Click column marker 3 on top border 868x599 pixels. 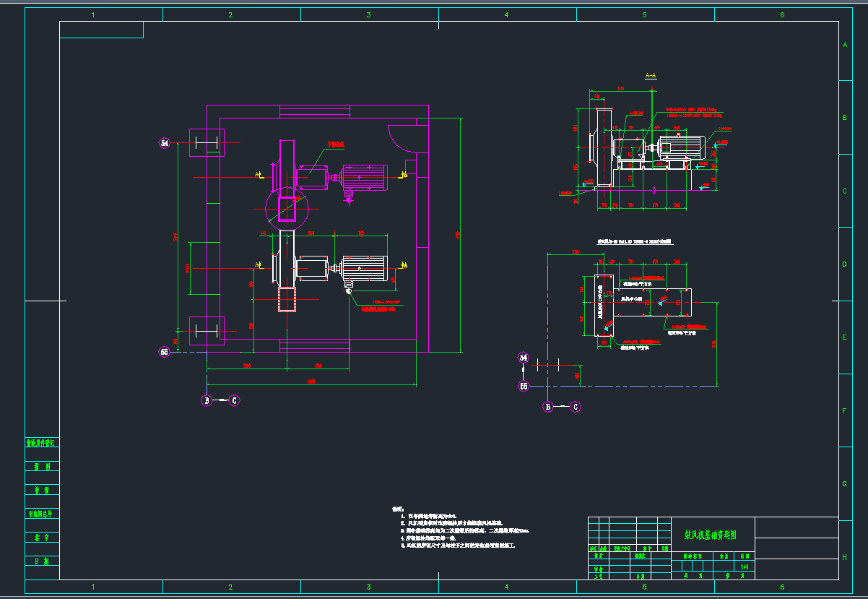pos(368,14)
